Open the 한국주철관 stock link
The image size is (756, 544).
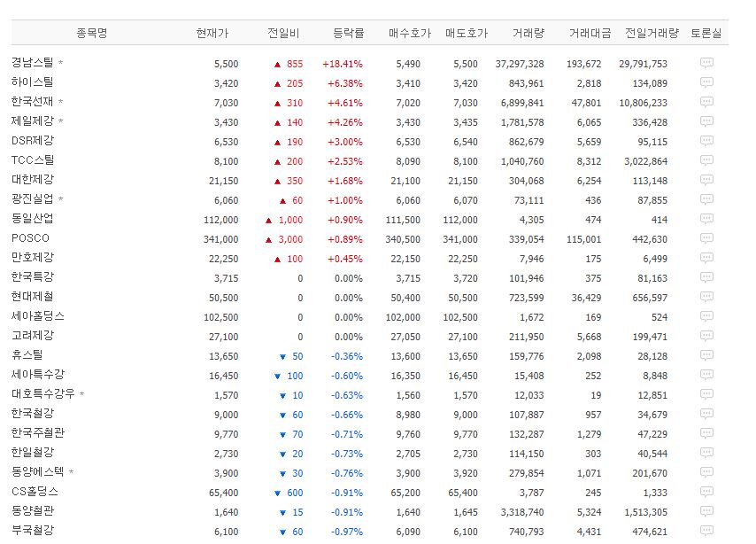[x=37, y=433]
